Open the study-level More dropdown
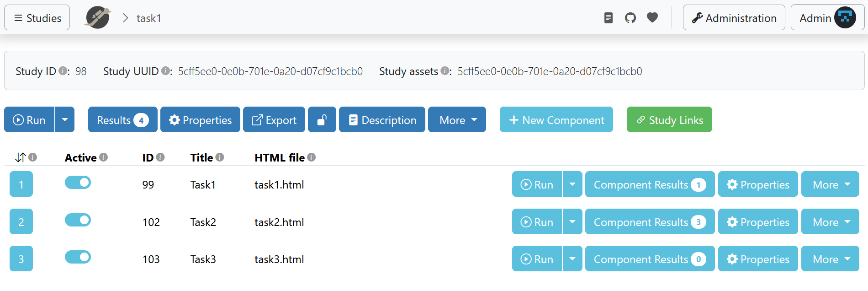This screenshot has height=291, width=868. (x=457, y=120)
